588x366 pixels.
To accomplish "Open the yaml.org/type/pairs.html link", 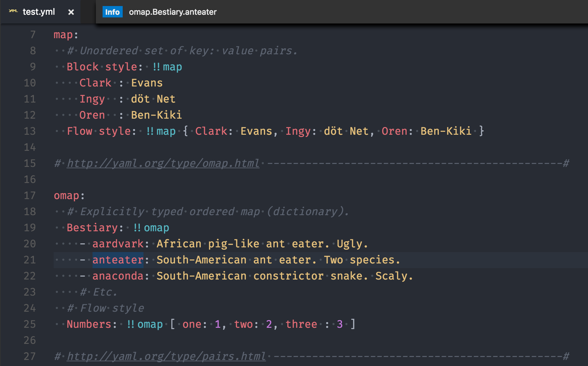I will [x=166, y=356].
